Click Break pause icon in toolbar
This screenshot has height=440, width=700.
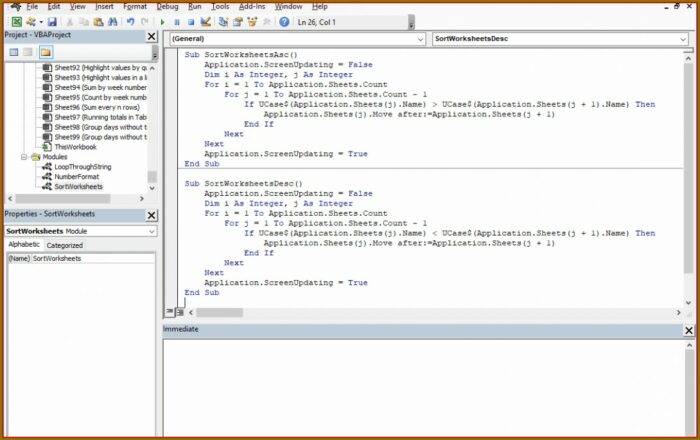tap(177, 22)
